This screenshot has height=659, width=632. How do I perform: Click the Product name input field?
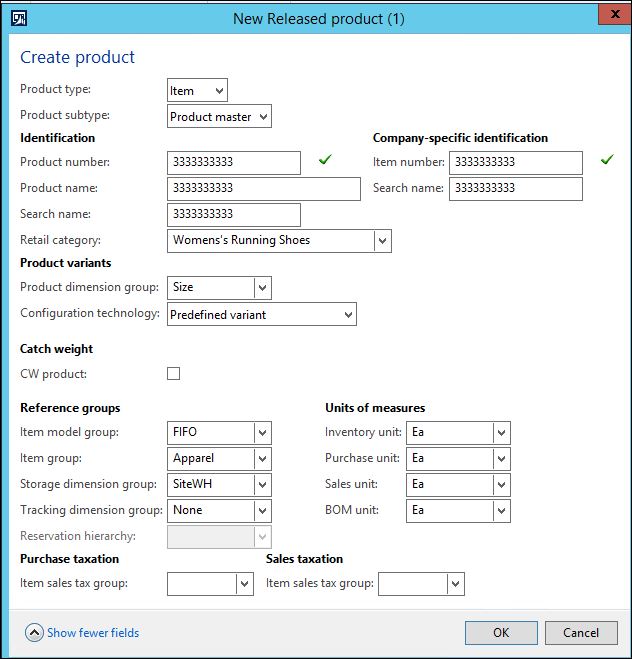tap(264, 188)
